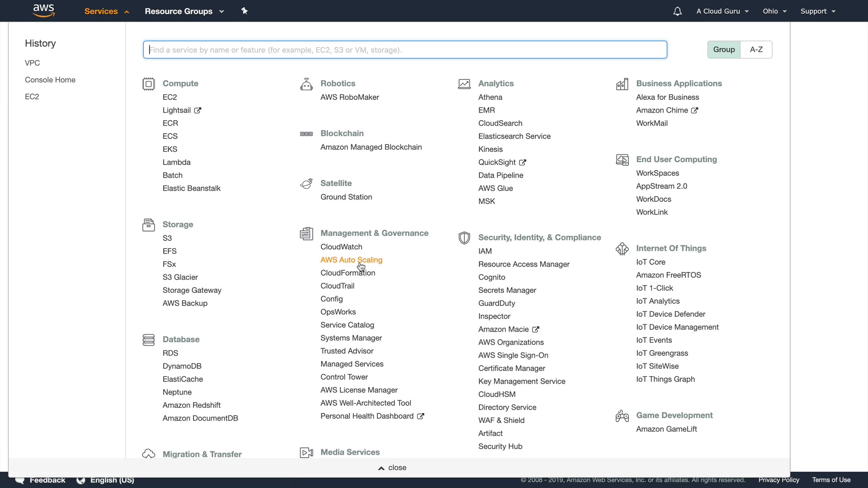Click the Security shield category icon
The image size is (868, 488).
coord(464,238)
